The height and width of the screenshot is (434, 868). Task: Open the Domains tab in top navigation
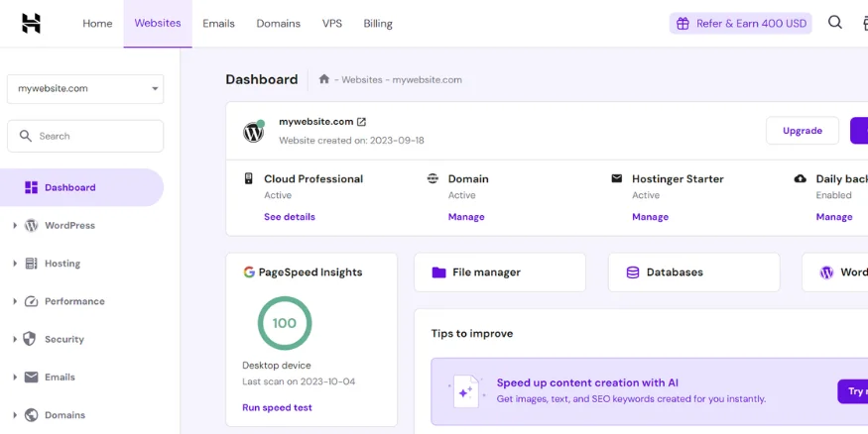point(279,23)
